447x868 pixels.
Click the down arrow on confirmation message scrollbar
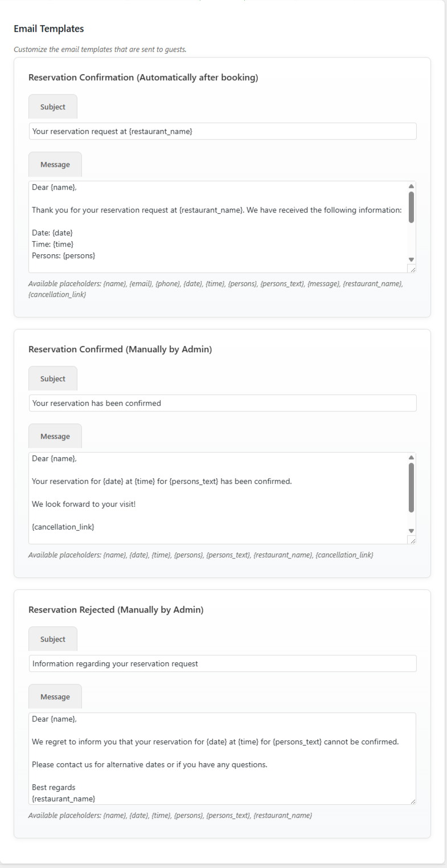coord(411,259)
